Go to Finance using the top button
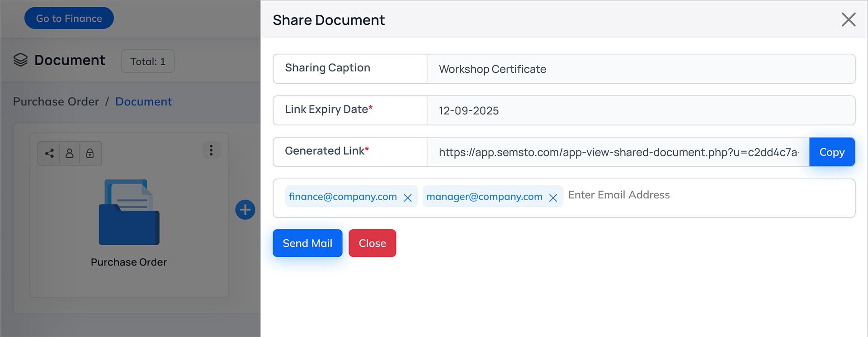Image resolution: width=868 pixels, height=337 pixels. tap(69, 19)
